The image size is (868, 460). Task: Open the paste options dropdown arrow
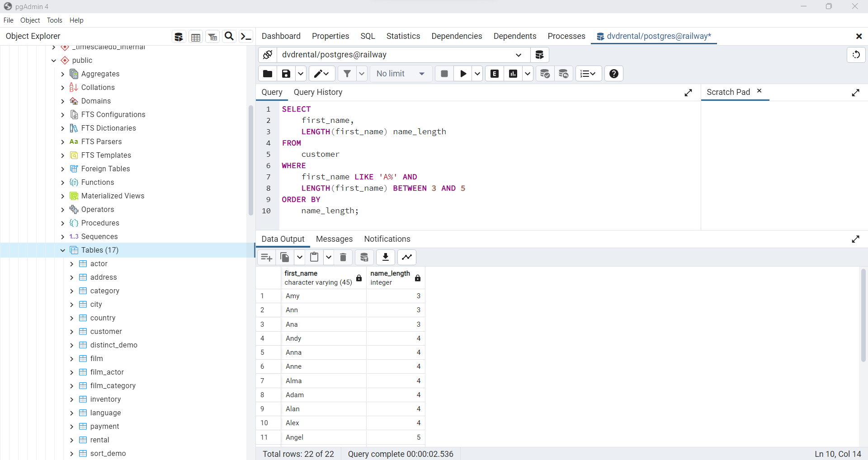(329, 257)
